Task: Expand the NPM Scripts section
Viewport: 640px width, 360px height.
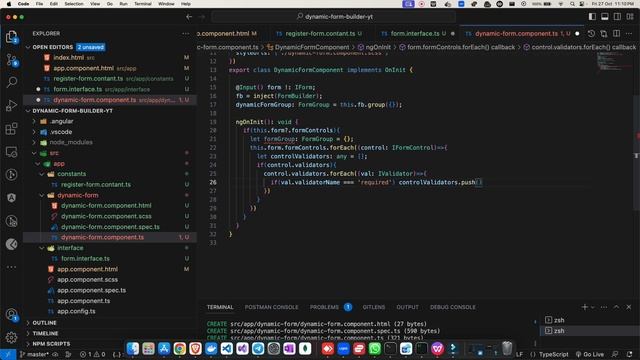Action: [x=51, y=344]
